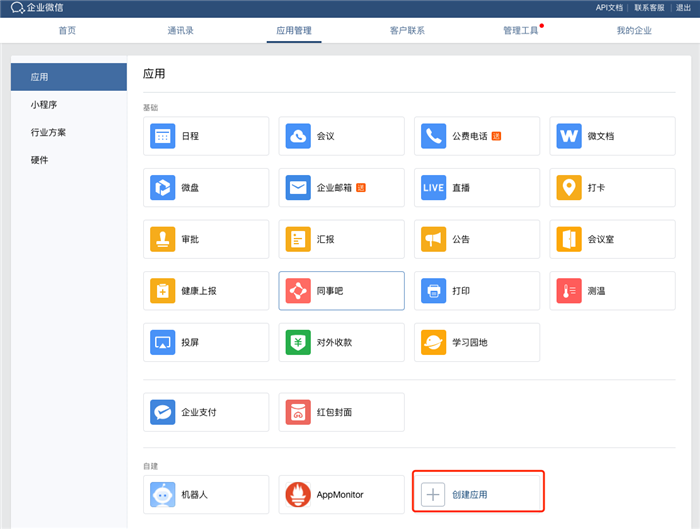Click the 红包封面 red envelope icon
700x529 pixels.
[299, 412]
